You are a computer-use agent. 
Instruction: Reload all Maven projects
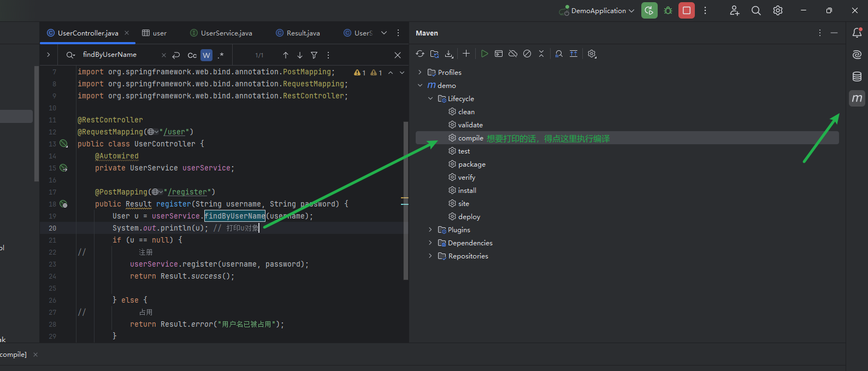click(x=420, y=54)
